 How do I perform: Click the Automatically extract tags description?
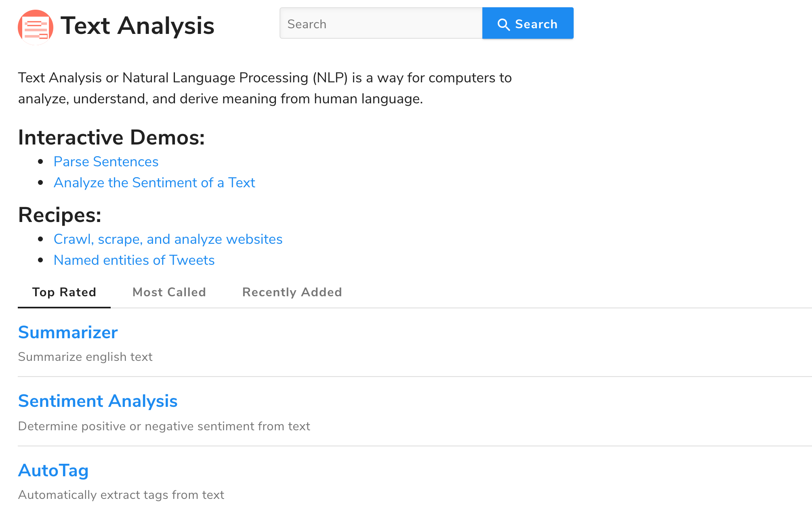121,495
